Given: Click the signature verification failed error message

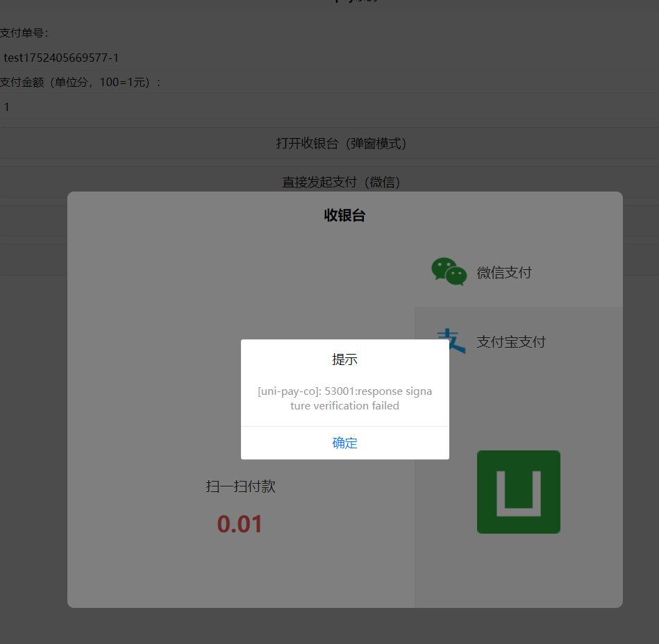Looking at the screenshot, I should click(x=344, y=398).
